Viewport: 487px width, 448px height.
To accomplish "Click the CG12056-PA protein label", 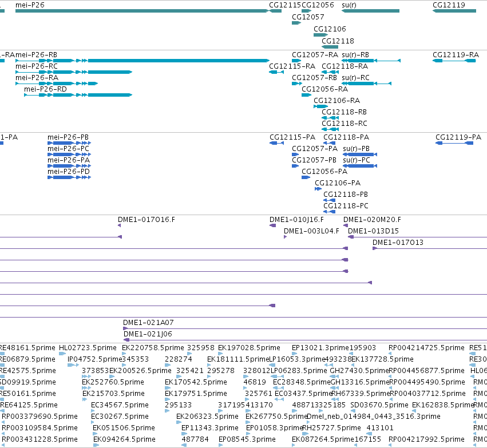I will tap(324, 172).
